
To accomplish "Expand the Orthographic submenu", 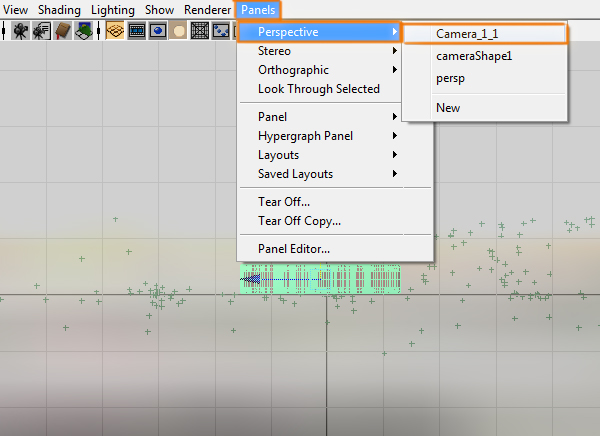I will coord(319,70).
